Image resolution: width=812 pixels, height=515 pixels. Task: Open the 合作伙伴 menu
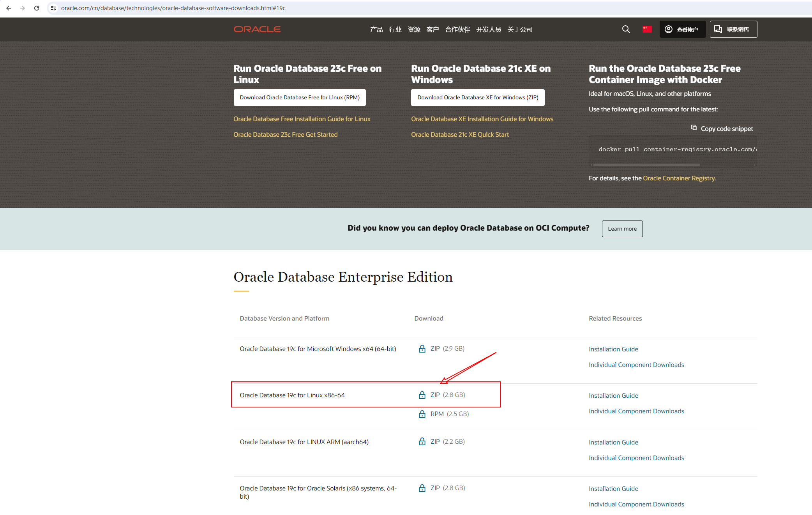coord(457,29)
